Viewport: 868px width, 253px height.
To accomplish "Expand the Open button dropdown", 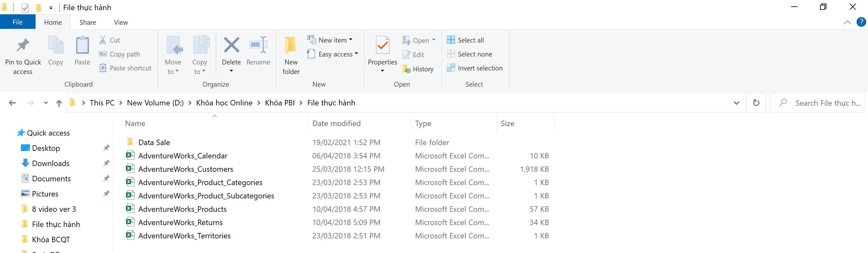I will click(x=434, y=40).
